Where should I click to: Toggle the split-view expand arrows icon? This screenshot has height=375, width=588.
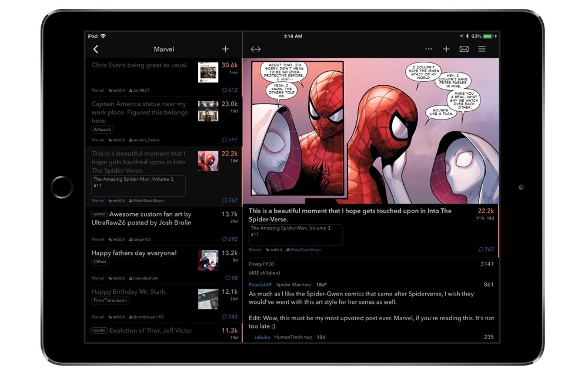click(x=256, y=49)
